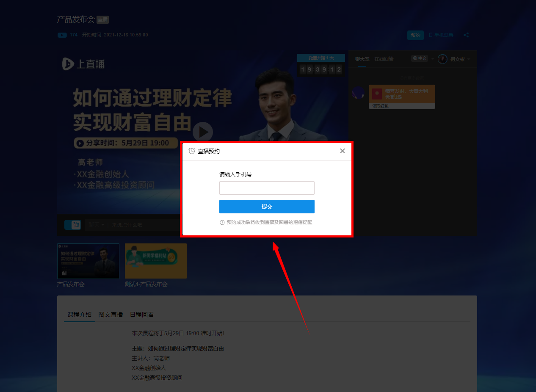Submit the reservation with 提交 button

[x=267, y=207]
